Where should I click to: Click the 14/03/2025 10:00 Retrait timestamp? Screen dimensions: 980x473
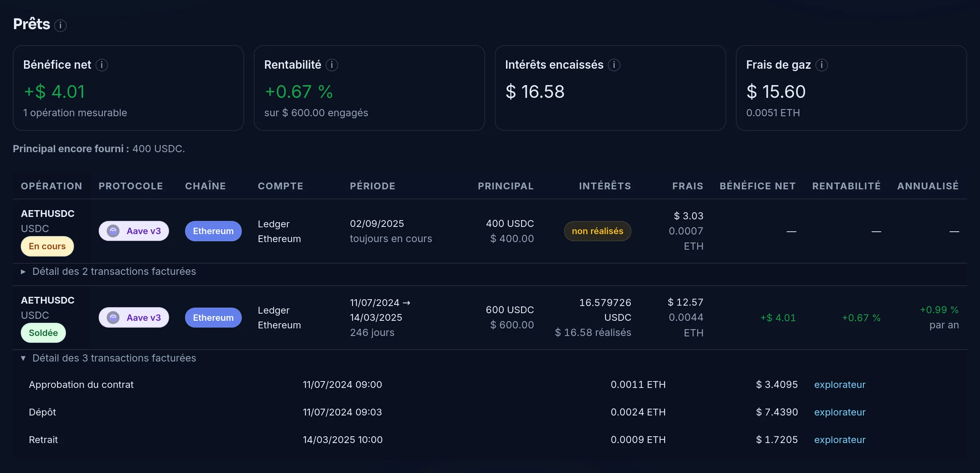343,440
